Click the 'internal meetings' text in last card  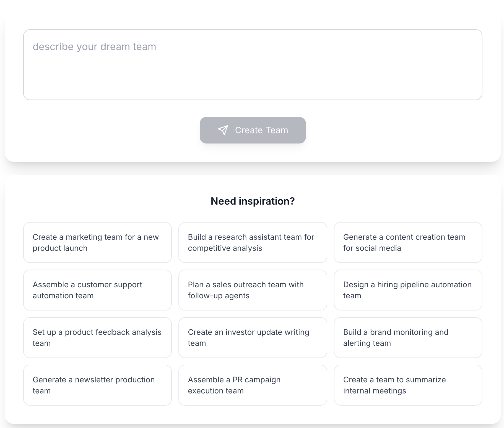tap(375, 391)
